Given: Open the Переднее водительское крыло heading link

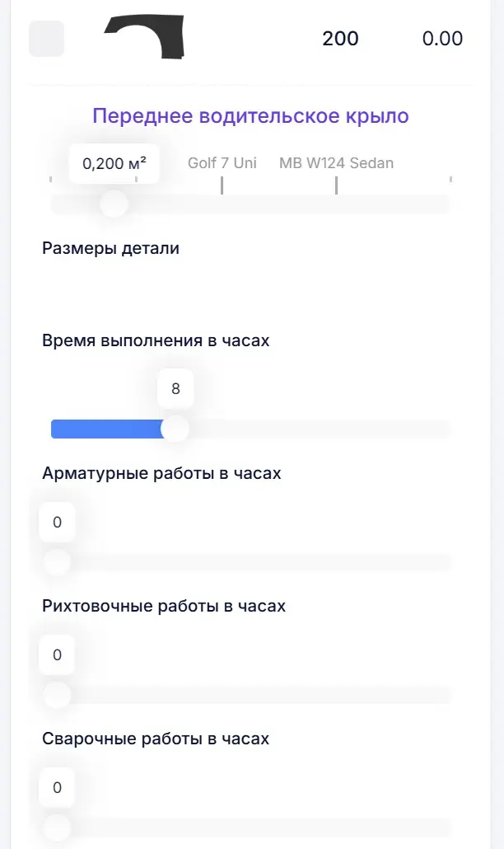Looking at the screenshot, I should click(250, 115).
